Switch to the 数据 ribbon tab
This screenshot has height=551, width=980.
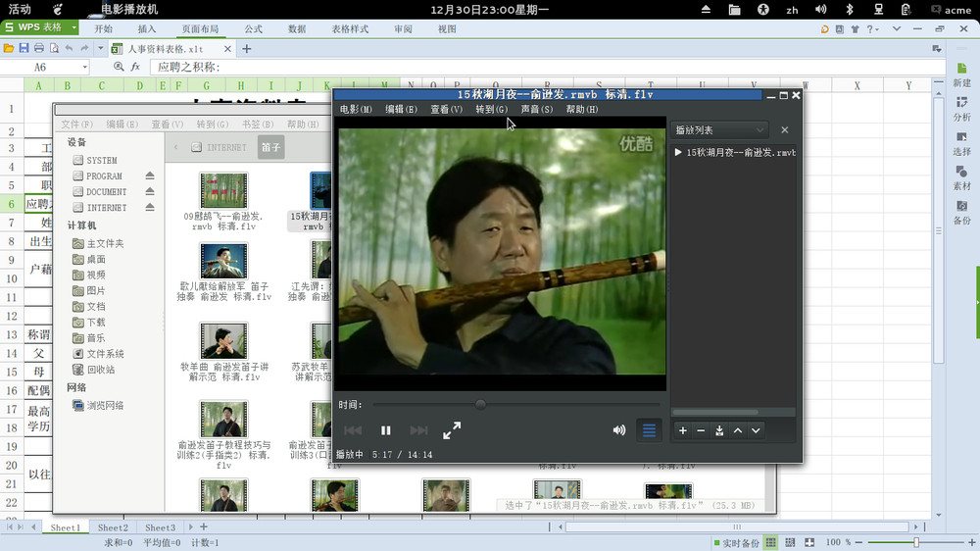(297, 28)
